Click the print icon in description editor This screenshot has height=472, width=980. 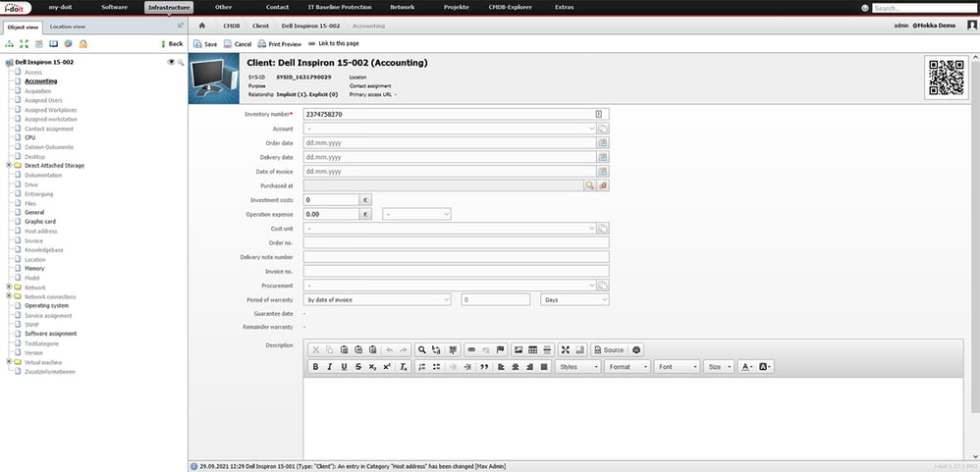(636, 350)
